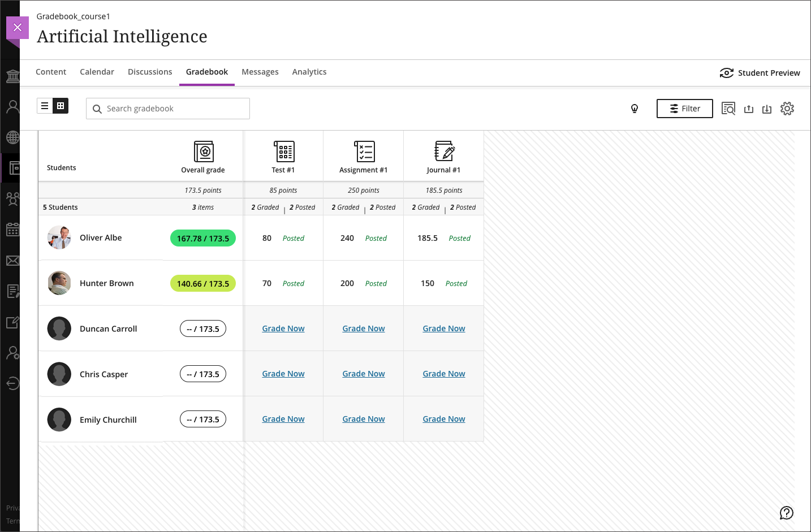Click the download gradebook icon
The image size is (811, 532).
click(x=766, y=109)
